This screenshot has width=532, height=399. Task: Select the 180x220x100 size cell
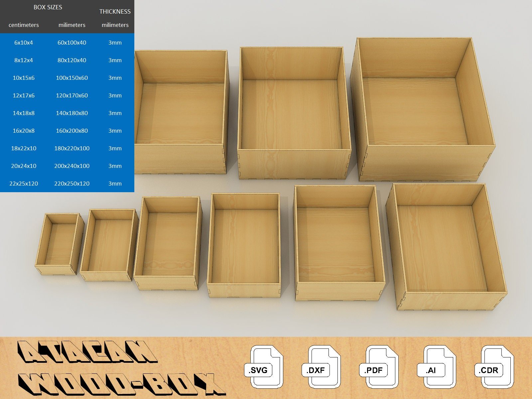pos(72,148)
